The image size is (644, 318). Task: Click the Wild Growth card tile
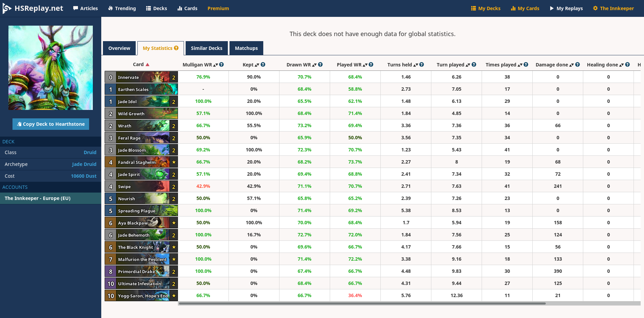coord(141,114)
